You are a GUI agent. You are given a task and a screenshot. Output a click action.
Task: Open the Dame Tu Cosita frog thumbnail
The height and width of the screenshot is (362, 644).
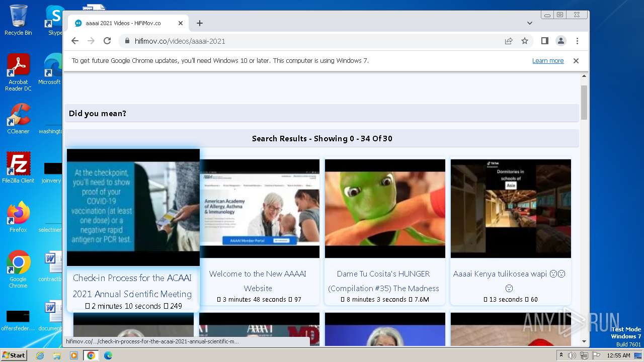[385, 209]
